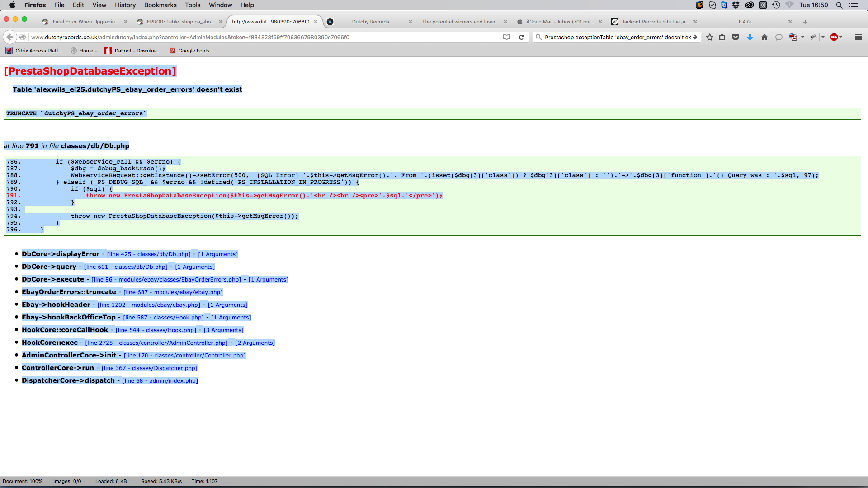Click the 'Tue 16:50' menu bar clock

coord(813,5)
